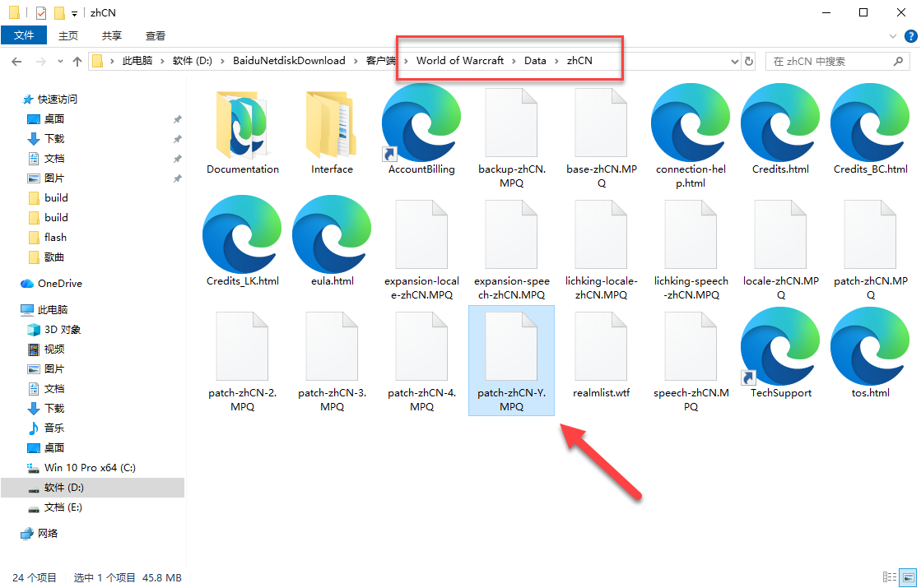
Task: Switch to details view layout
Action: pyautogui.click(x=890, y=577)
